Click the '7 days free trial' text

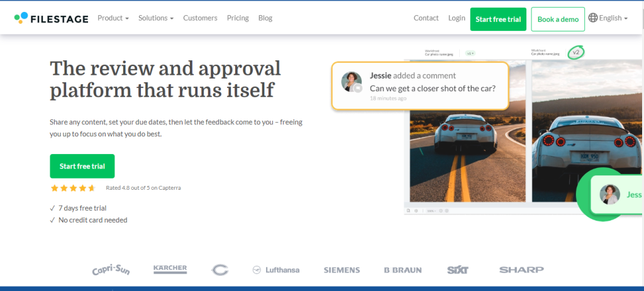coord(82,208)
